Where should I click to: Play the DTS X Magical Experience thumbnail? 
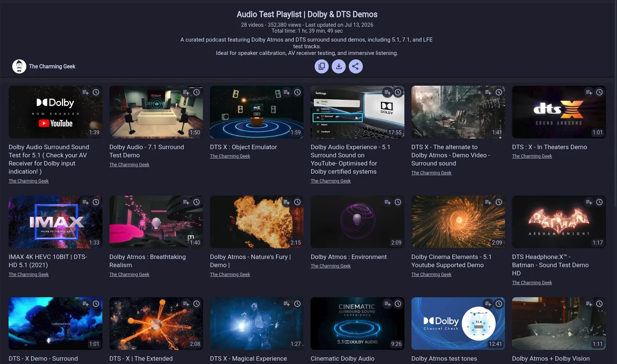(257, 324)
